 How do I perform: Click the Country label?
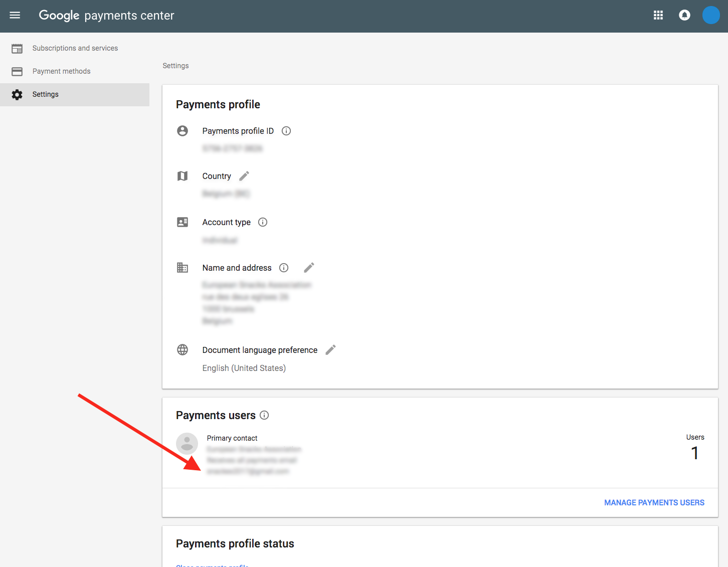[x=217, y=176]
